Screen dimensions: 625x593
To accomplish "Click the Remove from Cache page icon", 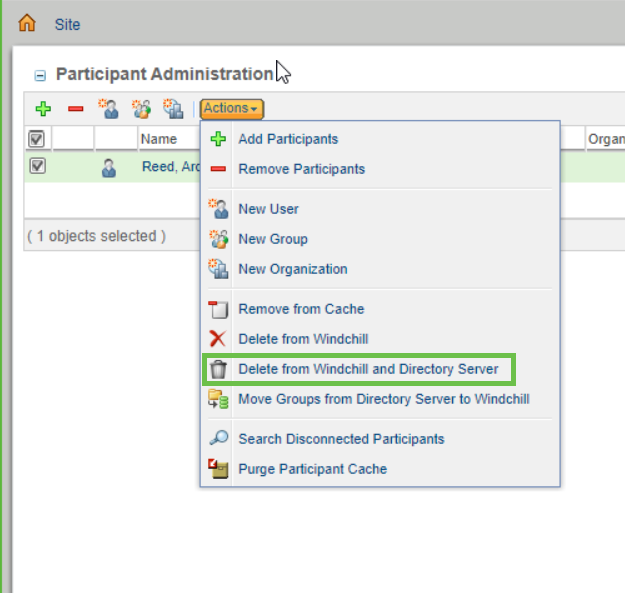I will (218, 310).
